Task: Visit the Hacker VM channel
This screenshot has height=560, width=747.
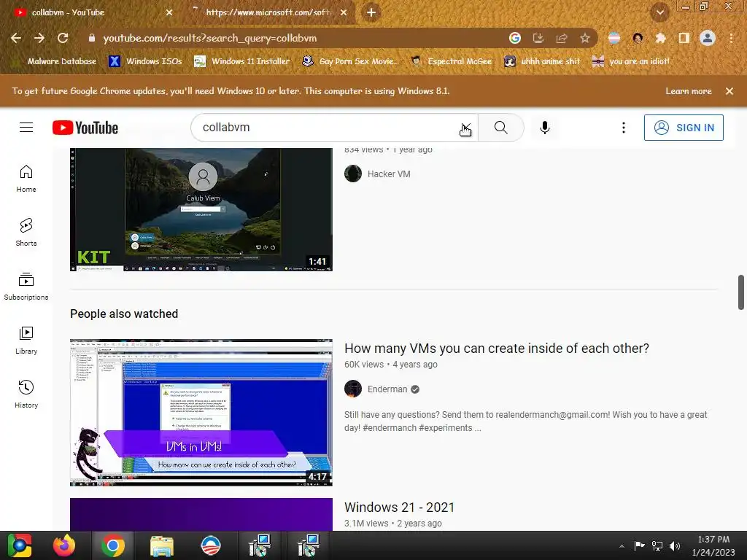Action: (389, 174)
